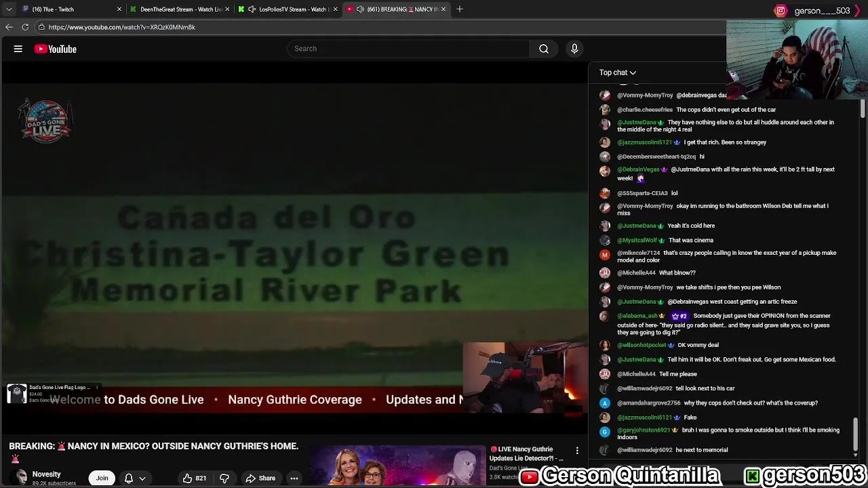
Task: Open @mikecole7124 red M avatar
Action: (x=605, y=255)
